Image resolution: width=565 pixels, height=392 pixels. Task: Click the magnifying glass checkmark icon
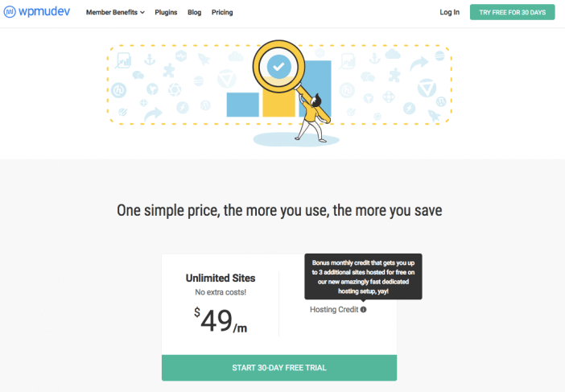[278, 67]
